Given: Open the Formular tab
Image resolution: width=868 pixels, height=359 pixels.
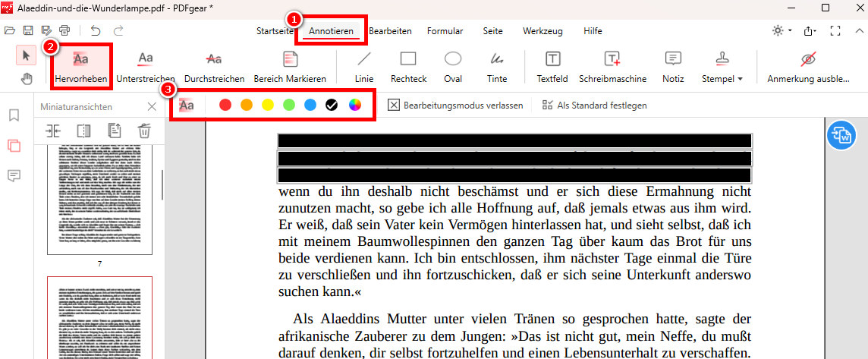Looking at the screenshot, I should coord(445,31).
